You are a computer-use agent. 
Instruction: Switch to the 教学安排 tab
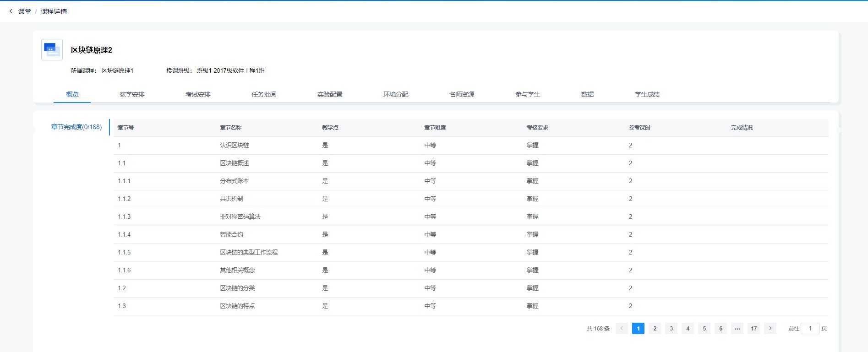[x=132, y=94]
